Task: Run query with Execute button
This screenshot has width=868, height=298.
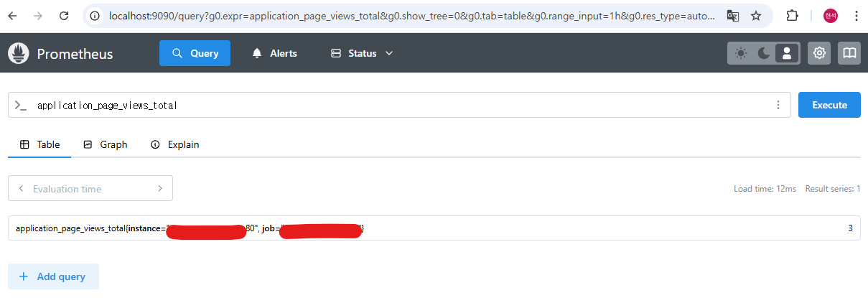Action: point(829,105)
